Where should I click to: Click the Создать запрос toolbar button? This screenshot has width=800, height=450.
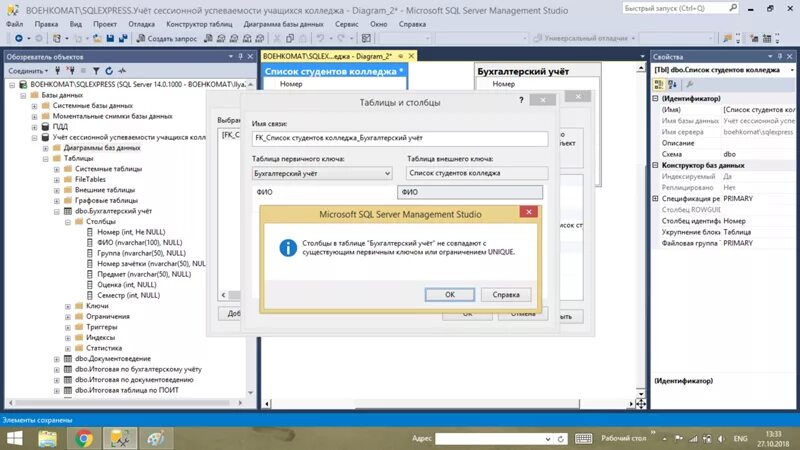coord(166,38)
